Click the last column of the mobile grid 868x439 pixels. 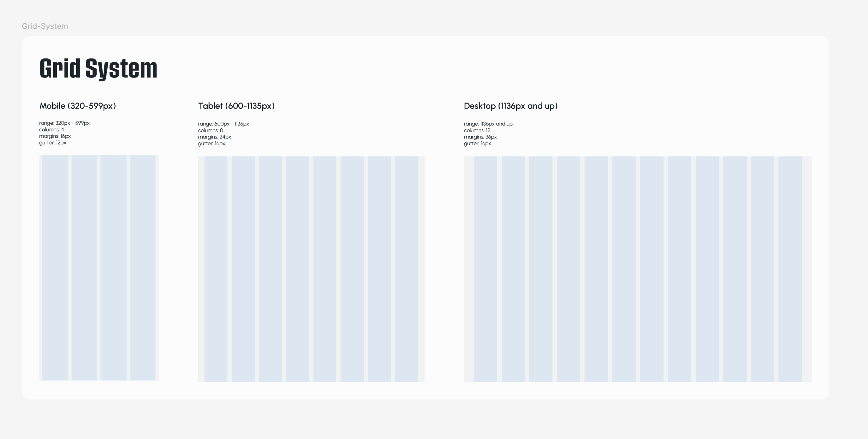point(142,268)
